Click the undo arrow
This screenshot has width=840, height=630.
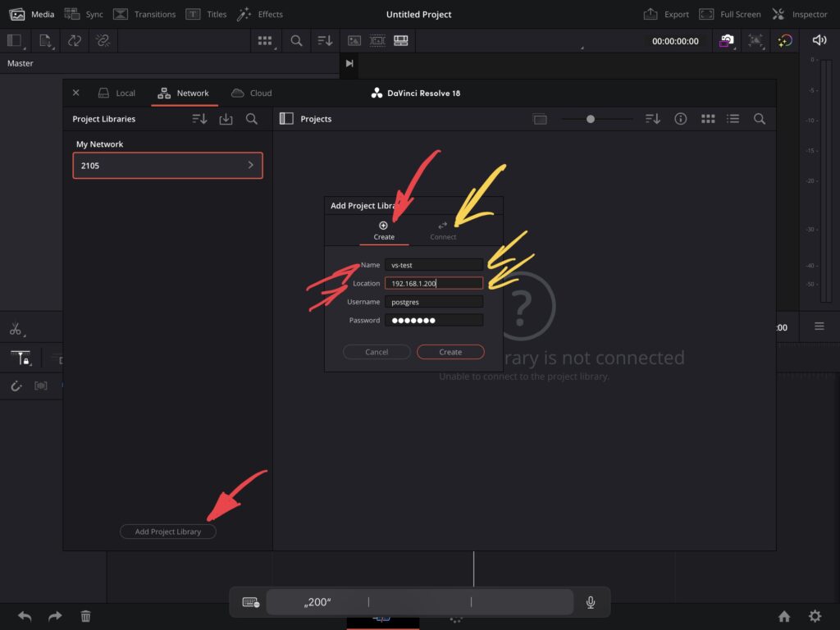coord(25,616)
